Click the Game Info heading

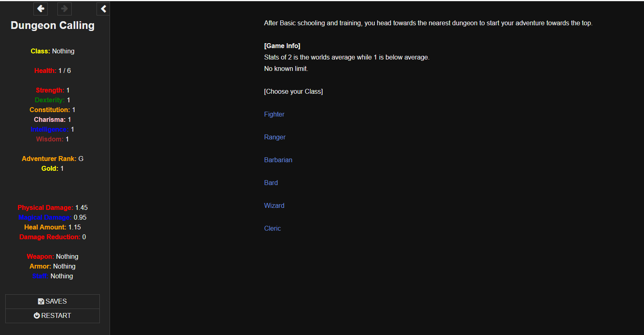pyautogui.click(x=282, y=46)
